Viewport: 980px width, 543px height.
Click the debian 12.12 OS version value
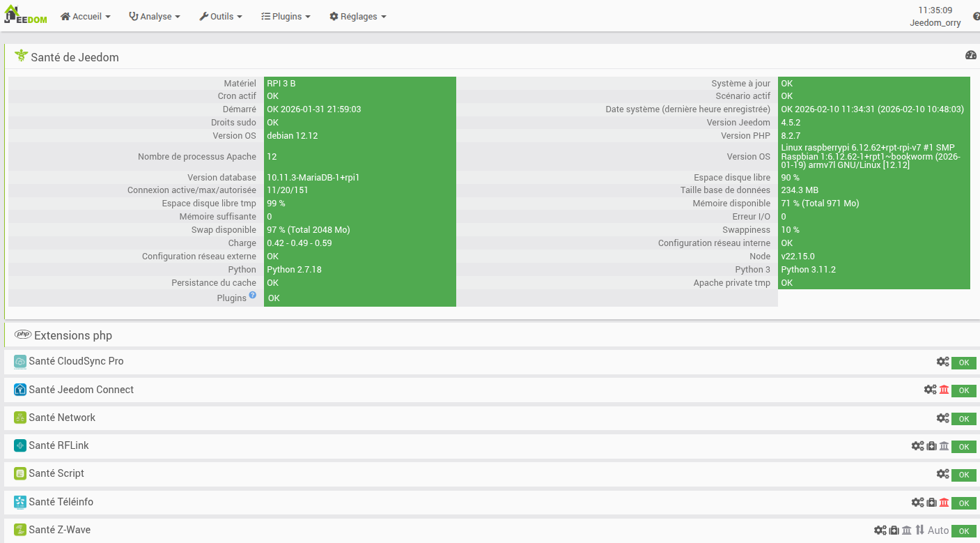pyautogui.click(x=293, y=136)
